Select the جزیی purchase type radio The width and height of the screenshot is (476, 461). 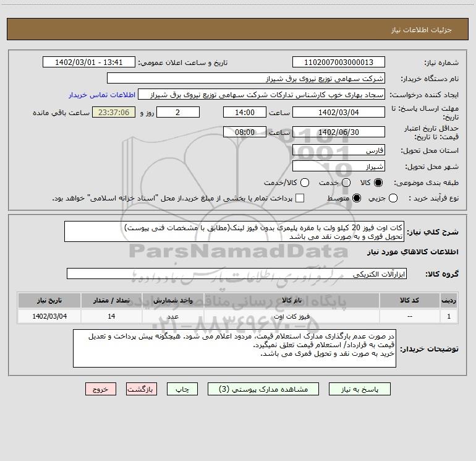tap(393, 198)
